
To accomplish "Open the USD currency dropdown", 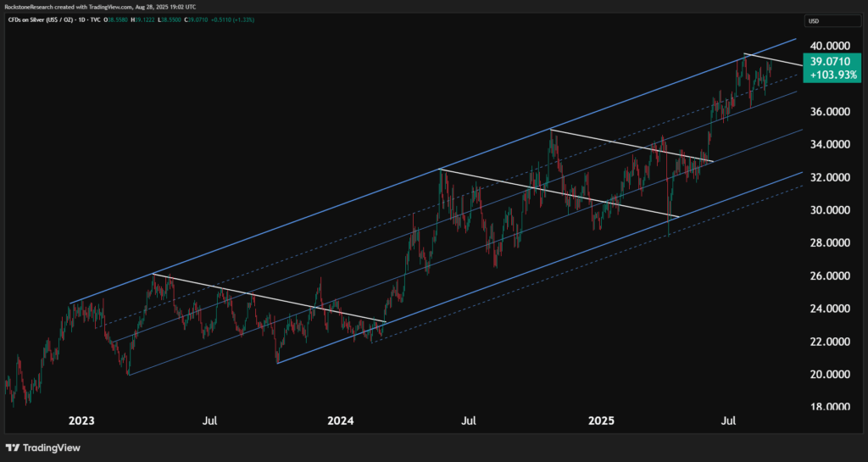I will pos(815,20).
